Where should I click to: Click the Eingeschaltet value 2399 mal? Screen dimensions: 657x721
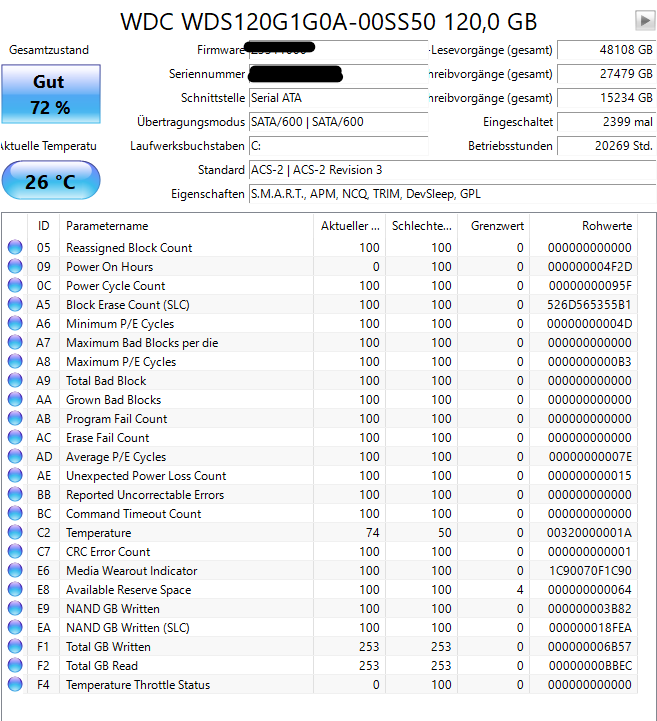coord(606,122)
